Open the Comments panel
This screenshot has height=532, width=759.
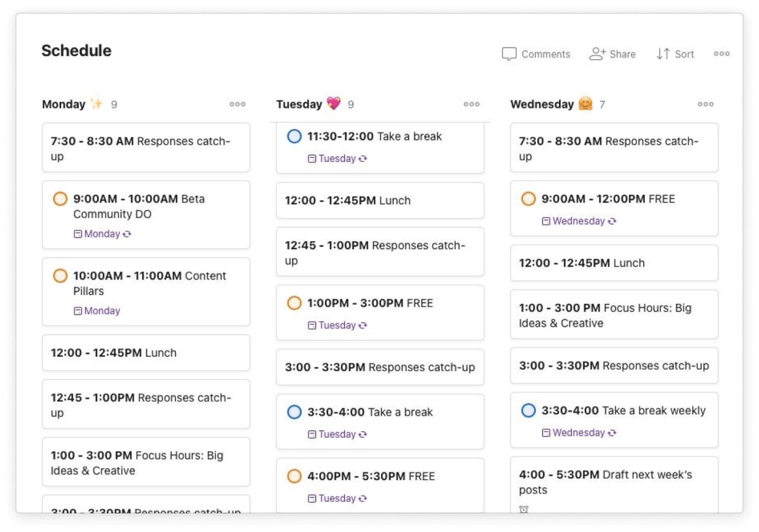click(x=536, y=54)
